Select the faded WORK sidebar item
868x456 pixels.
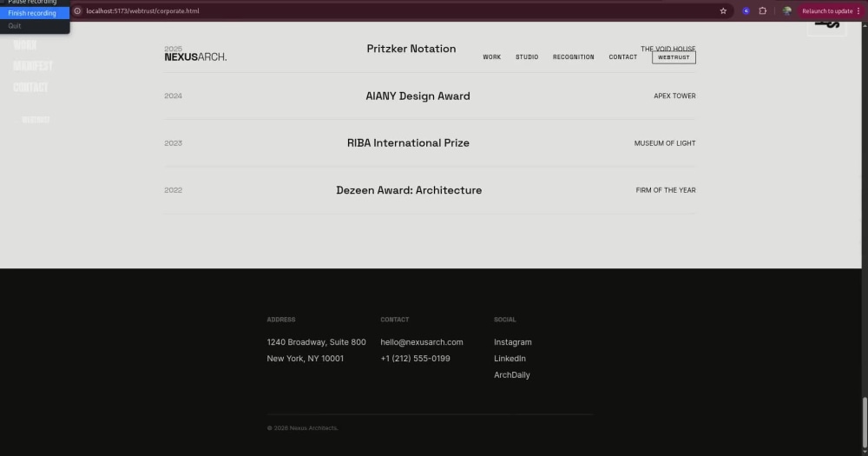click(25, 45)
